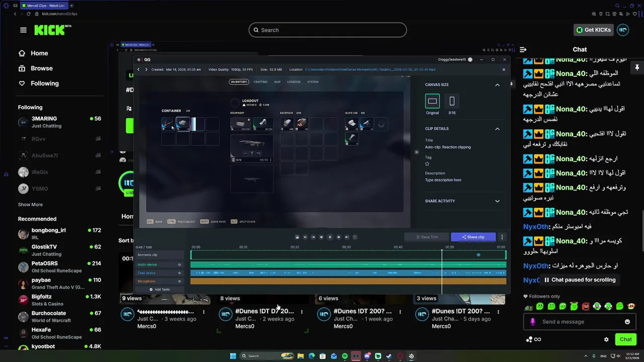Open the clip file location path
Screen dimensions: 644x362
pyautogui.click(x=370, y=69)
